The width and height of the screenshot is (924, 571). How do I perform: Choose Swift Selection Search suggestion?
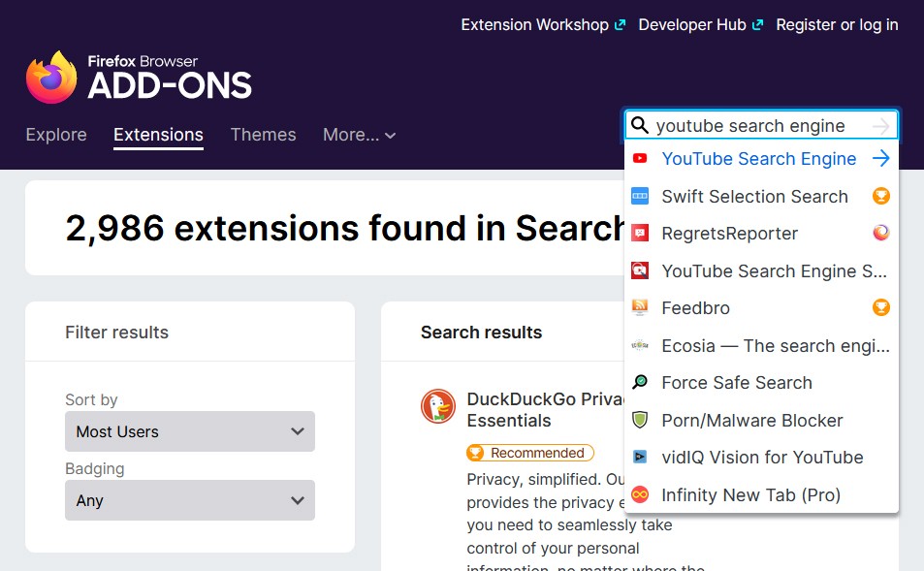click(x=761, y=196)
